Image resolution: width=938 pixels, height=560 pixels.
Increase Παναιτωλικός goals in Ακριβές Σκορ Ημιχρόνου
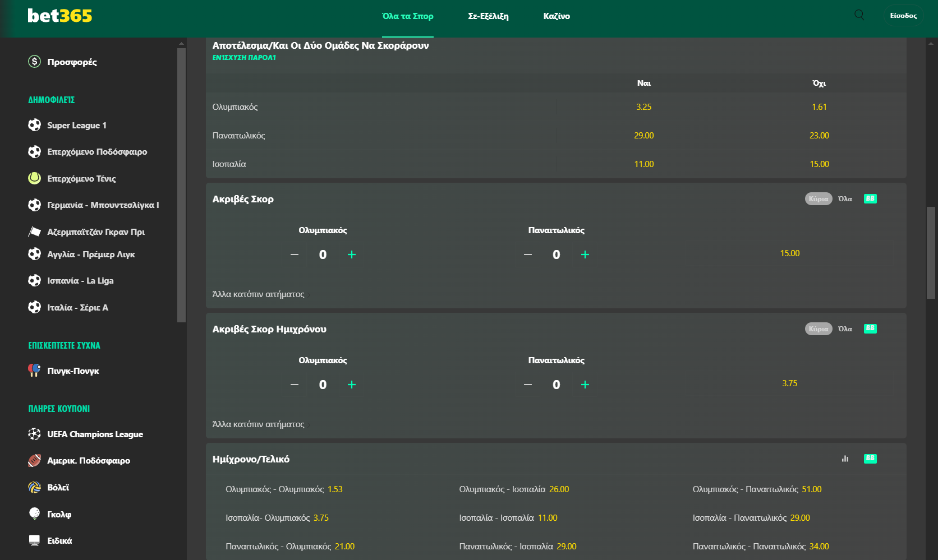(585, 385)
